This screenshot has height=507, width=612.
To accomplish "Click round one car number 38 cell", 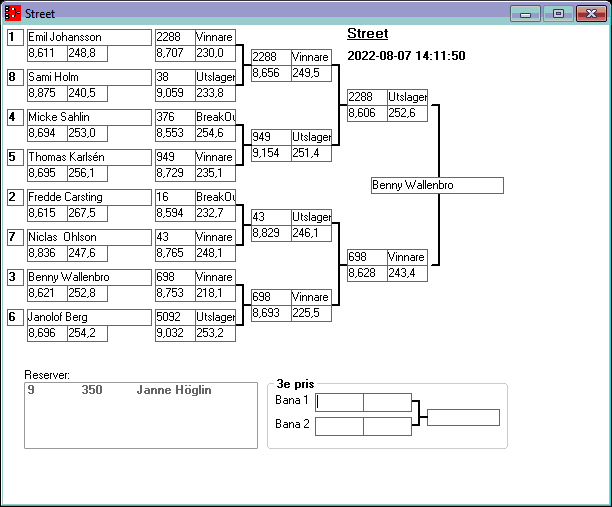I will pos(175,77).
